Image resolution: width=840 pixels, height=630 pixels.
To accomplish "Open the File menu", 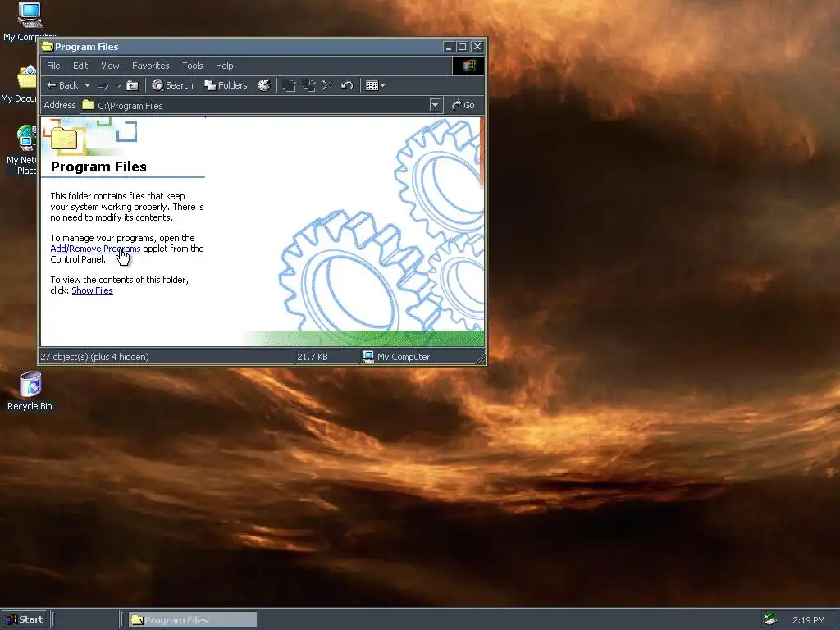I will point(53,66).
